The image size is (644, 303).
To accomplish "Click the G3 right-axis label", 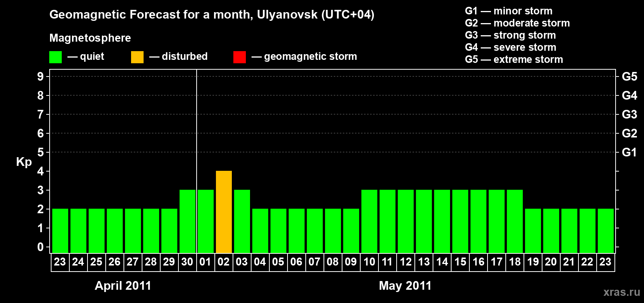I will click(630, 114).
